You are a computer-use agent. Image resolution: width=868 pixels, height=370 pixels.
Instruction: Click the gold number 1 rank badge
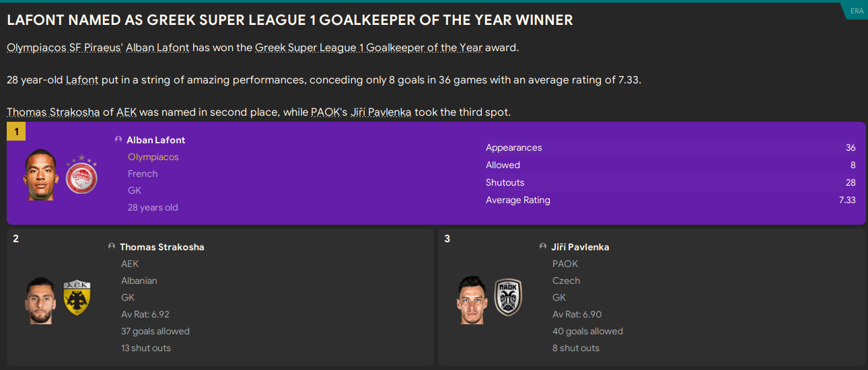16,132
